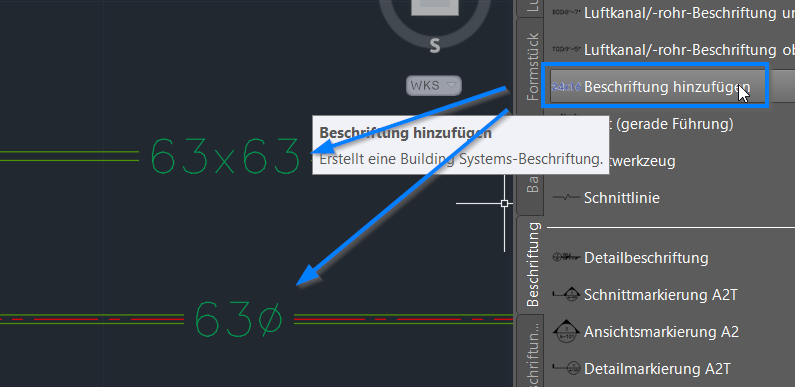Click the Beschriftung hinzufügen tool icon

coord(566,87)
